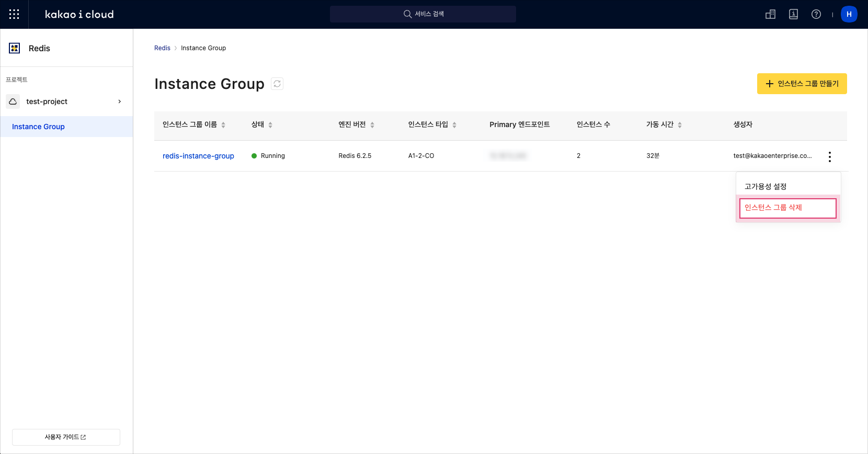Click the 인스턴스 수 column header

click(593, 124)
